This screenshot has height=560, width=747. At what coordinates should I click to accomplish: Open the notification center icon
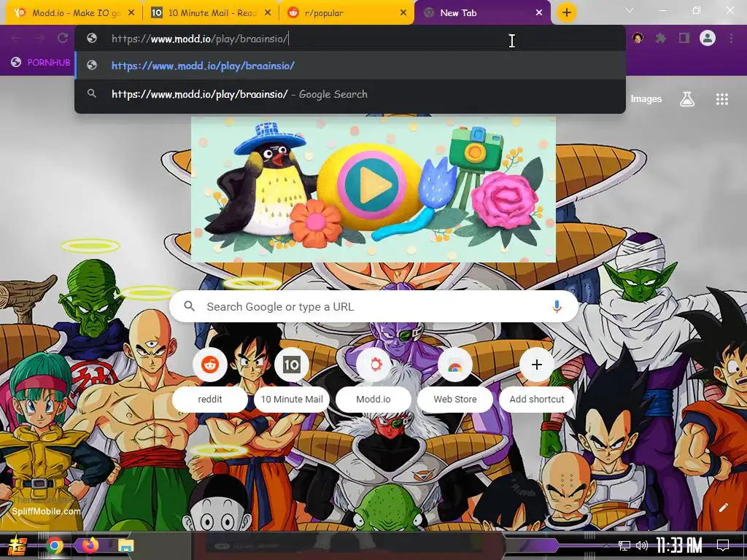tap(723, 545)
